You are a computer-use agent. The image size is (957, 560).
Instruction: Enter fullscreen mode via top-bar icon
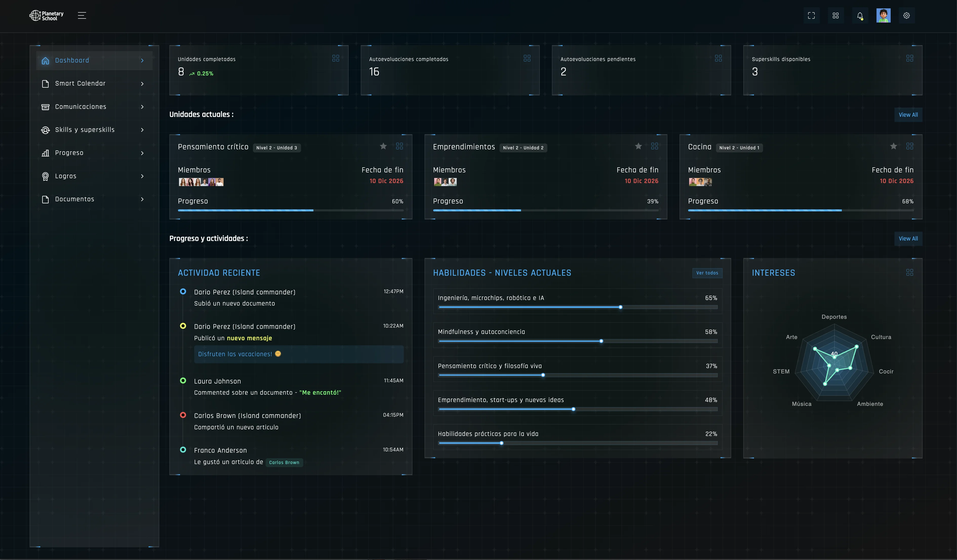(x=811, y=15)
